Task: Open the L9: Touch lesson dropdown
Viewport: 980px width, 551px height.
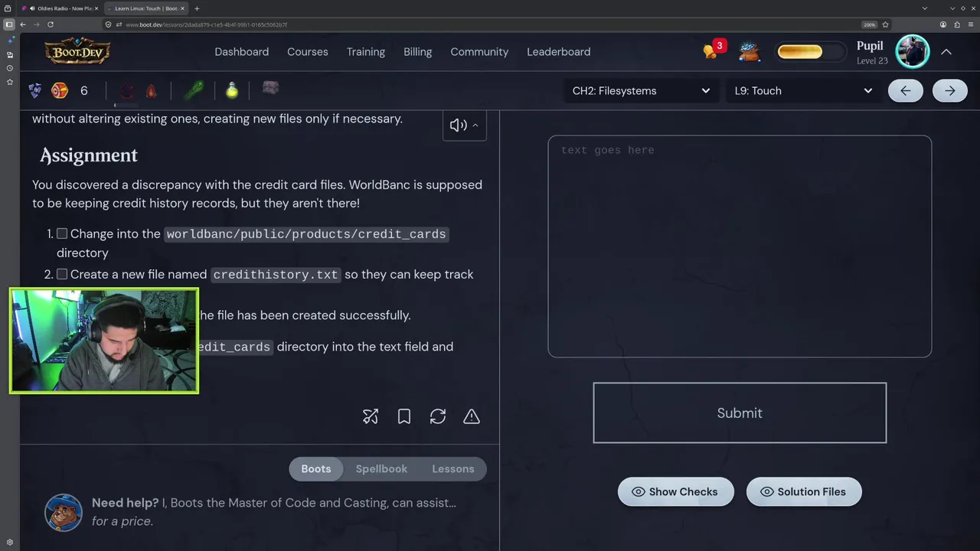Action: [803, 90]
